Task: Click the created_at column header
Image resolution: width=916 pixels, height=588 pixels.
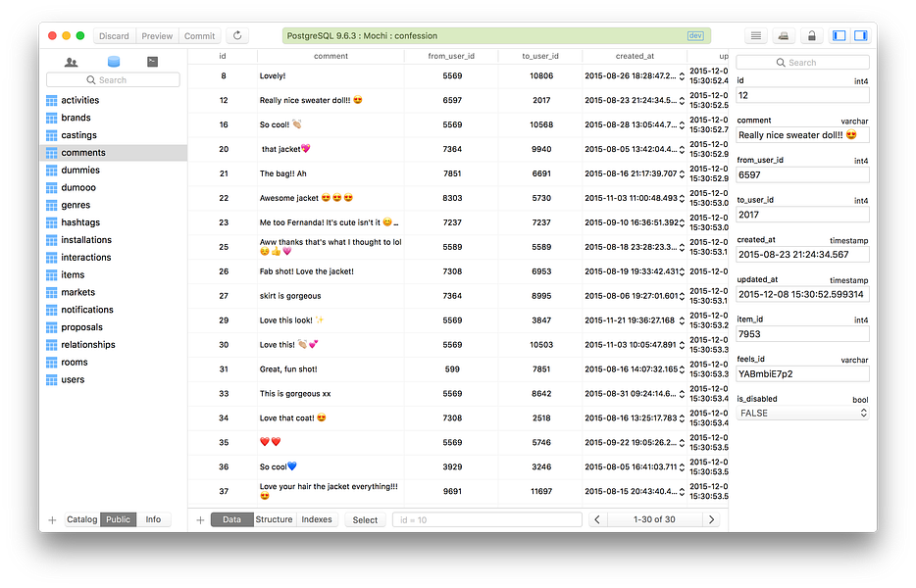Action: 635,56
